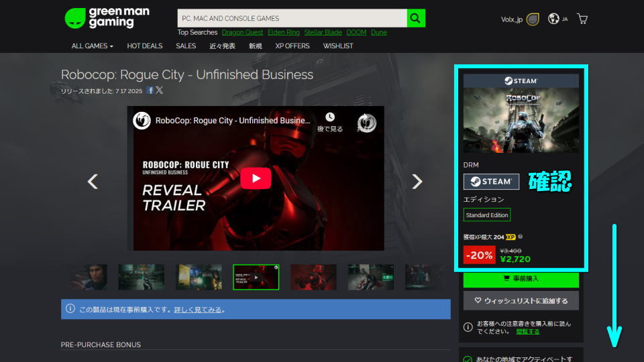Click the DOOM top search link
Viewport: 644px width, 362px height.
(x=356, y=32)
